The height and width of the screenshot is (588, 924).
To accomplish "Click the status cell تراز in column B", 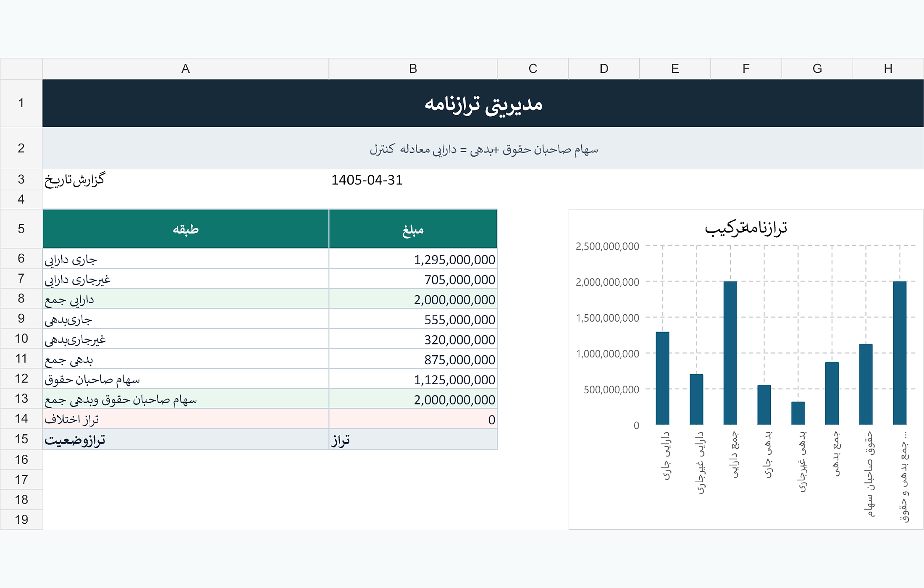I will (x=413, y=439).
